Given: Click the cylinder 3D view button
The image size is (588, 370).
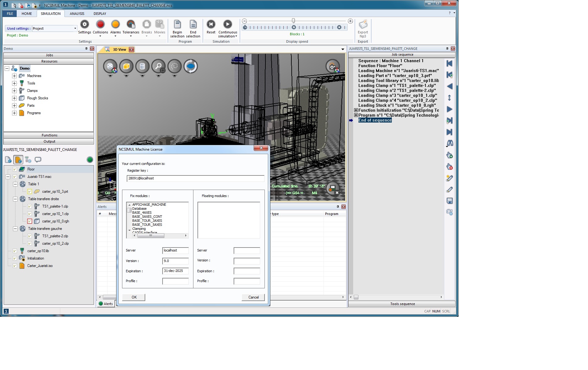Looking at the screenshot, I should 142,66.
